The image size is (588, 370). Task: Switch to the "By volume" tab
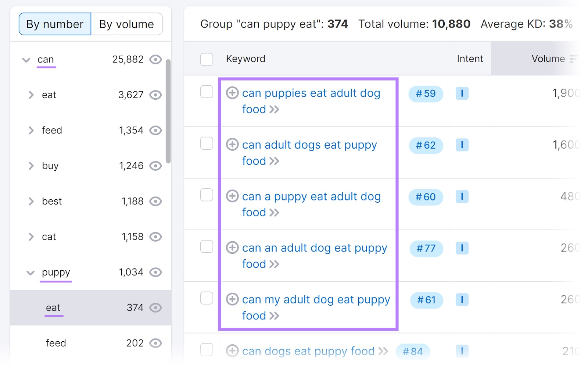click(x=126, y=24)
